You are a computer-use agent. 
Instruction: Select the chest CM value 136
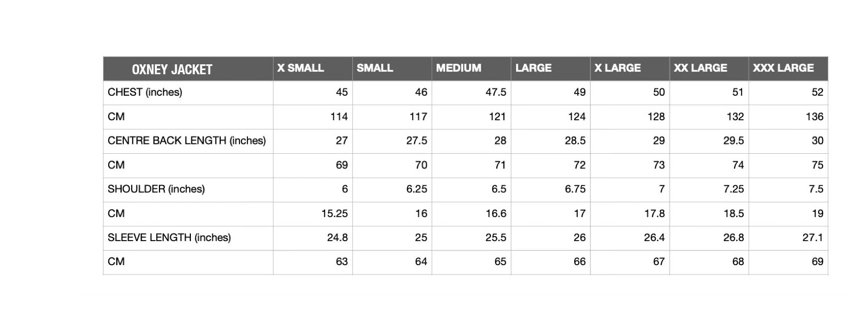[814, 117]
